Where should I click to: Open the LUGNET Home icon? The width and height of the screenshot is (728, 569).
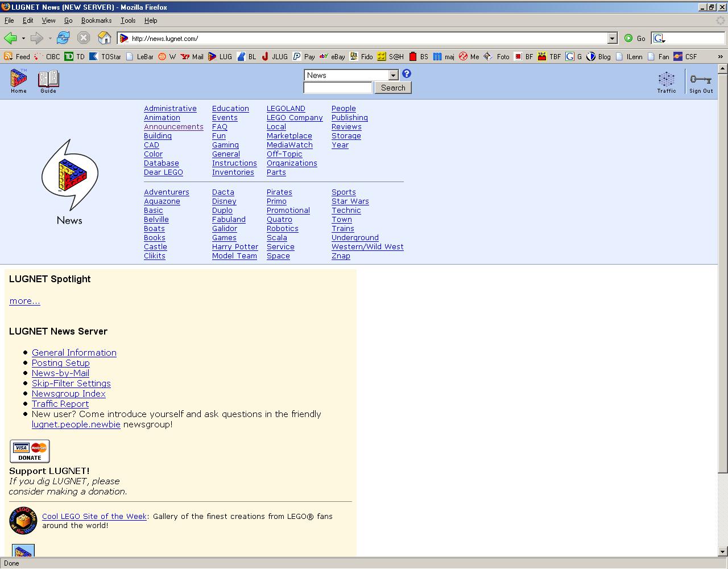(19, 81)
